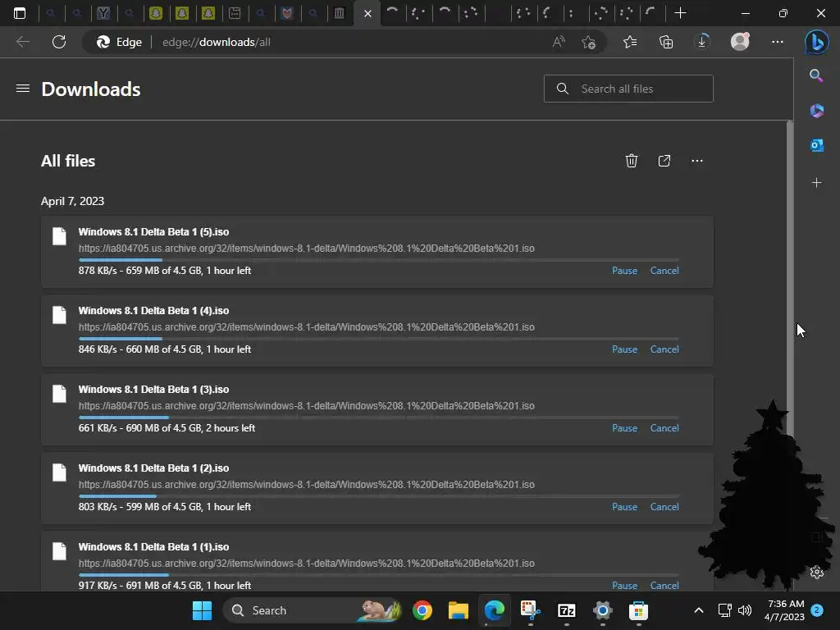Show hidden system tray icons chevron
Screen dimensions: 840x630
click(699, 610)
